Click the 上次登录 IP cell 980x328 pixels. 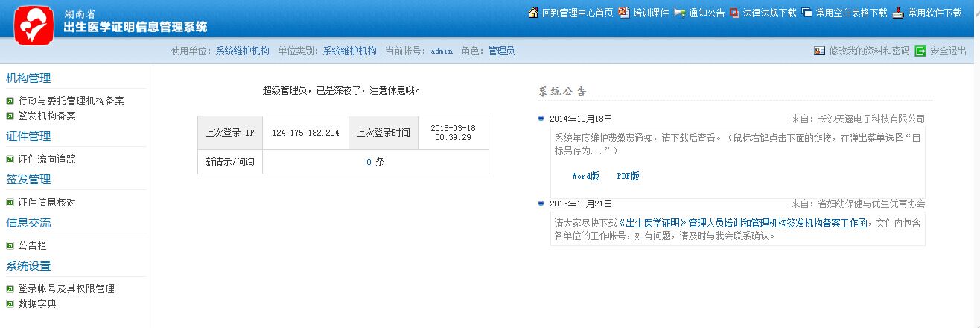tap(230, 133)
